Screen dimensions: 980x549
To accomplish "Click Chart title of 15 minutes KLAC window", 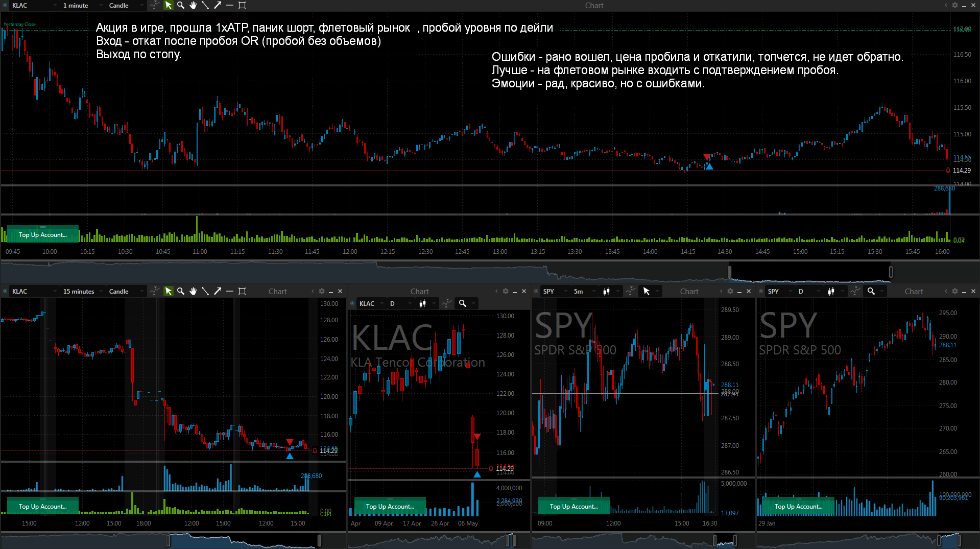I will pyautogui.click(x=278, y=291).
